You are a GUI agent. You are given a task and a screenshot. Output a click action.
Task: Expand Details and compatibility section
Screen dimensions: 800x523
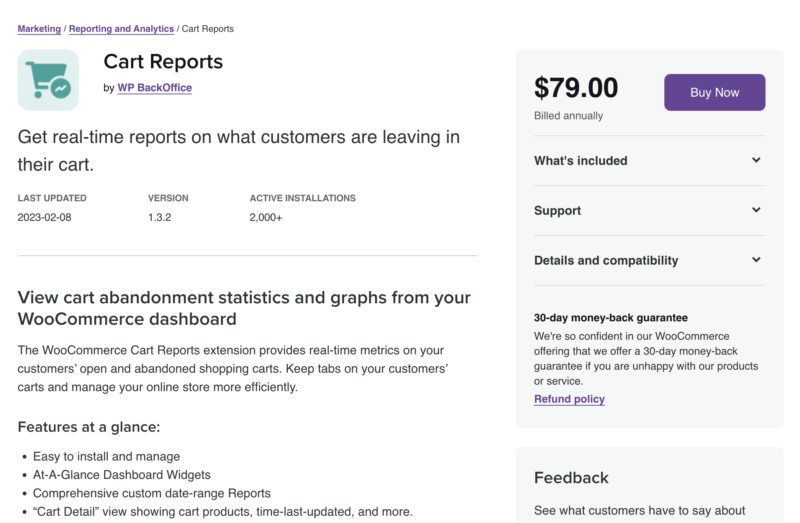click(x=649, y=261)
